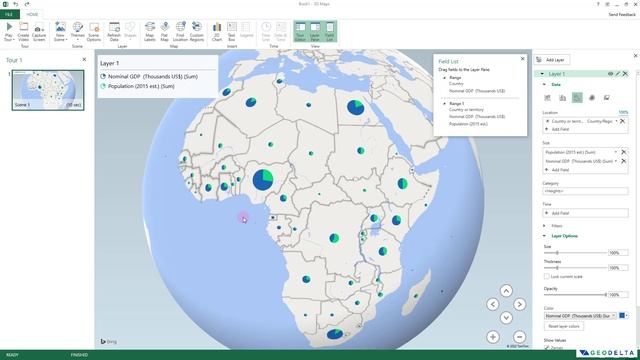Collapse the Range group in Field List
The height and width of the screenshot is (360, 640).
pos(444,78)
